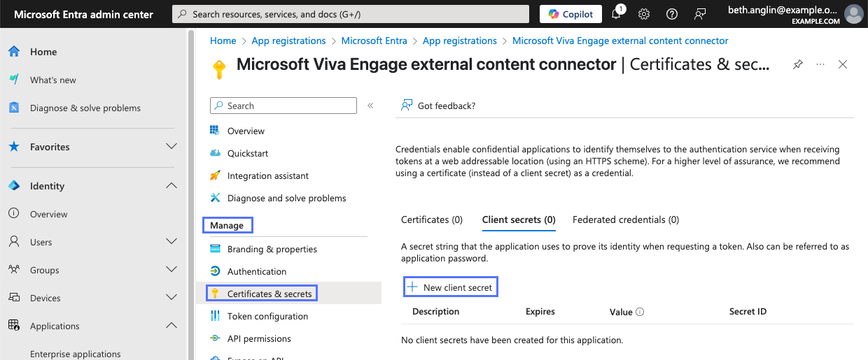Click the Microsoft Entra breadcrumb link
The image size is (868, 360).
click(374, 41)
